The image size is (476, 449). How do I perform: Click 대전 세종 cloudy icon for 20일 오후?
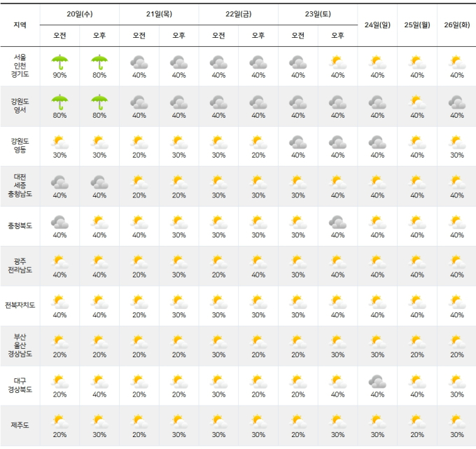(99, 182)
